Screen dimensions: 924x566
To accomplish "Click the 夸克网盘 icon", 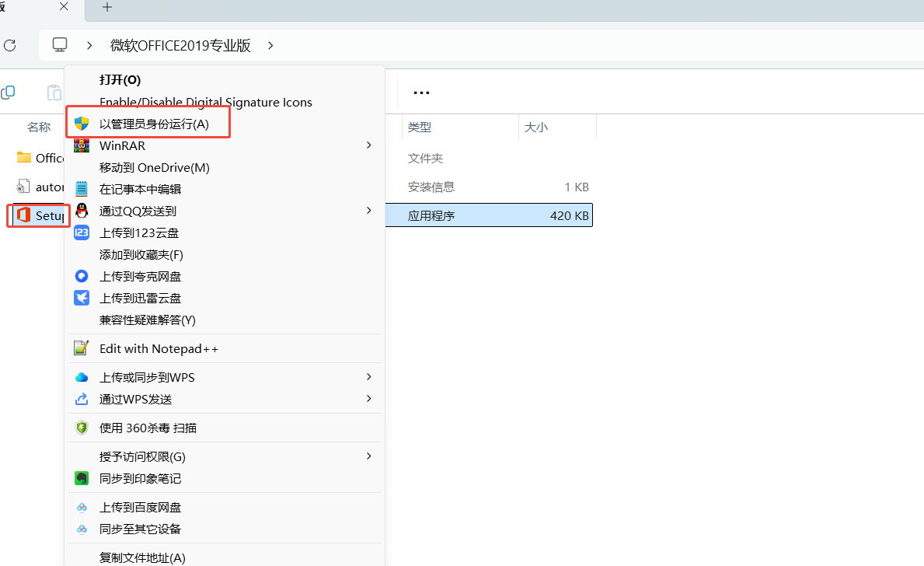I will coord(82,276).
